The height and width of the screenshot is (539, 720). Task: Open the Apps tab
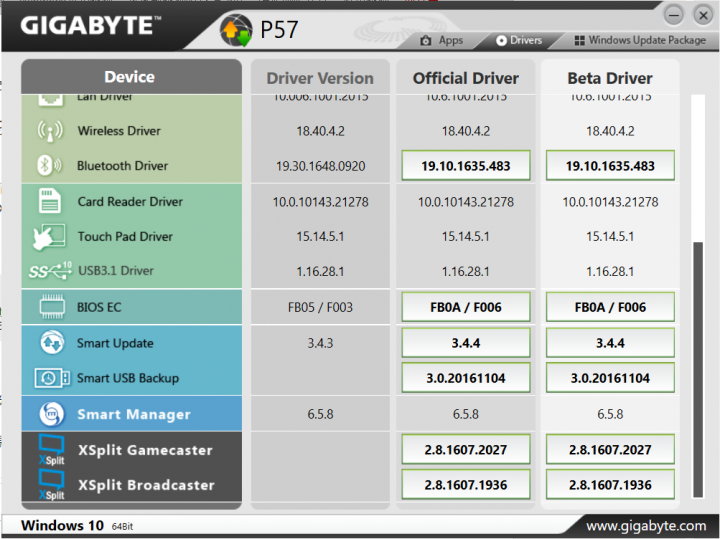pyautogui.click(x=442, y=40)
